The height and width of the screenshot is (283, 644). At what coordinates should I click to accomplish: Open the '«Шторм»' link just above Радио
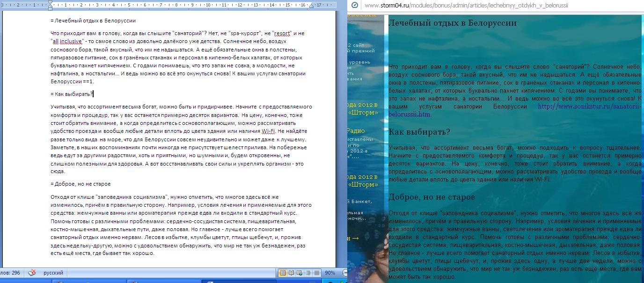363,112
